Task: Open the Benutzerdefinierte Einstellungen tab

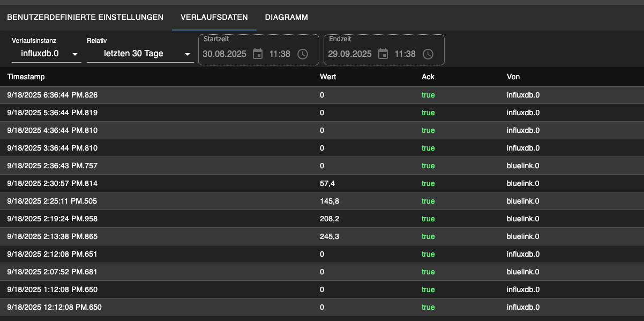Action: click(85, 17)
